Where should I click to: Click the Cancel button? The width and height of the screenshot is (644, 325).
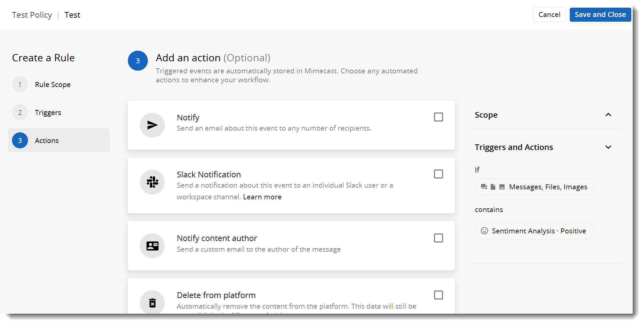tap(549, 15)
